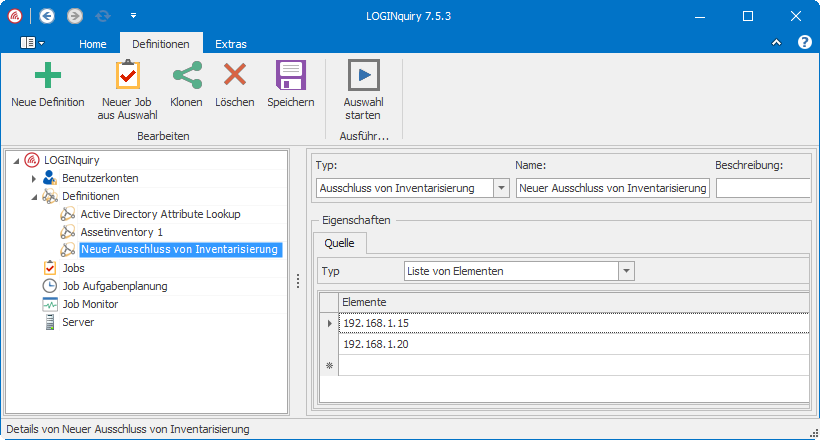
Task: Collapse the LOGINquiry root tree node
Action: [17, 161]
